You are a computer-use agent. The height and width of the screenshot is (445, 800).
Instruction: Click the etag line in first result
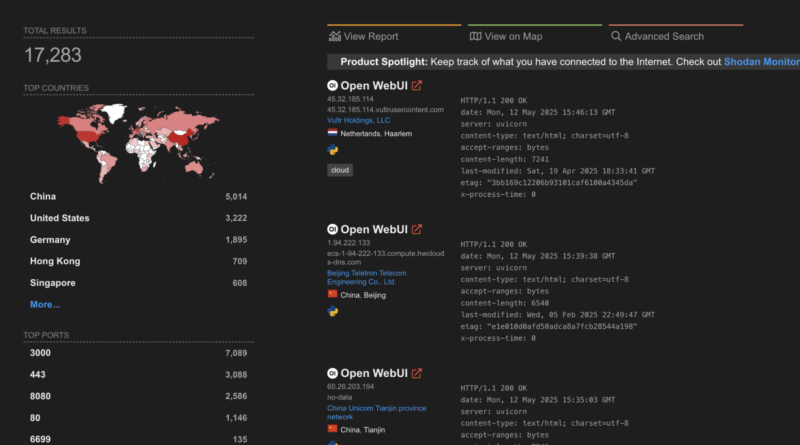[x=548, y=183]
